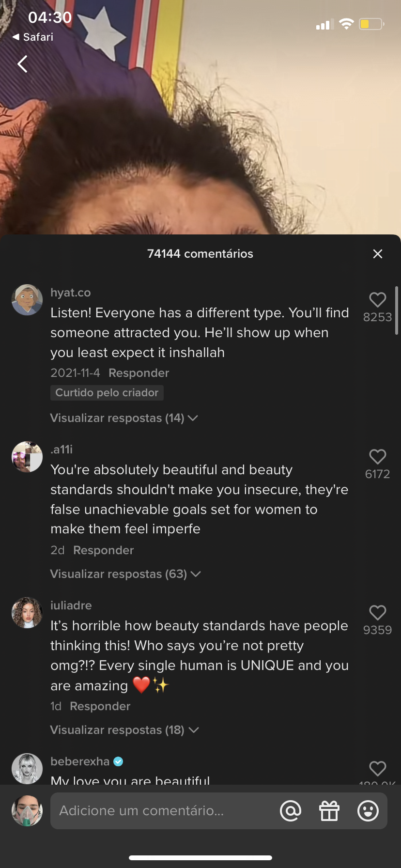Open hyat.co profile avatar

[x=27, y=300]
